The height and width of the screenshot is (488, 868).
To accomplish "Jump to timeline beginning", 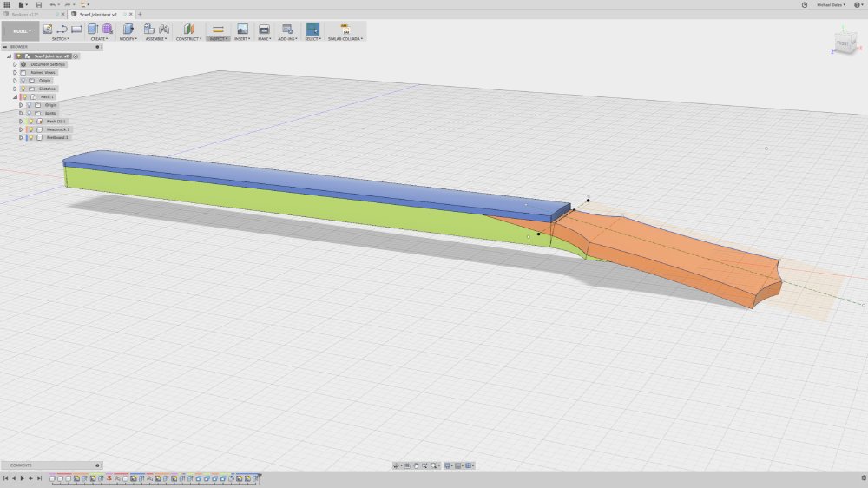I will [x=5, y=478].
